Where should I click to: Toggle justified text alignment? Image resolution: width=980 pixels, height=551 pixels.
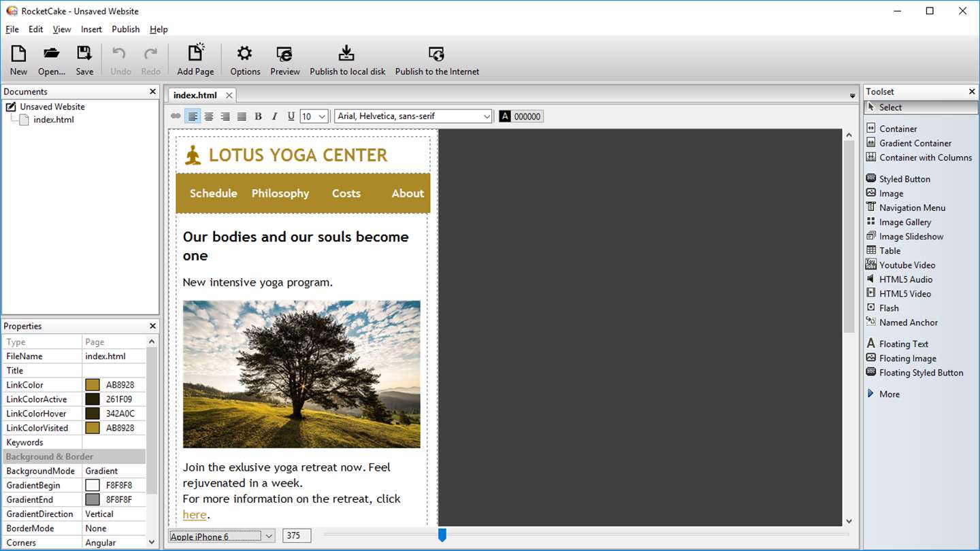coord(242,116)
